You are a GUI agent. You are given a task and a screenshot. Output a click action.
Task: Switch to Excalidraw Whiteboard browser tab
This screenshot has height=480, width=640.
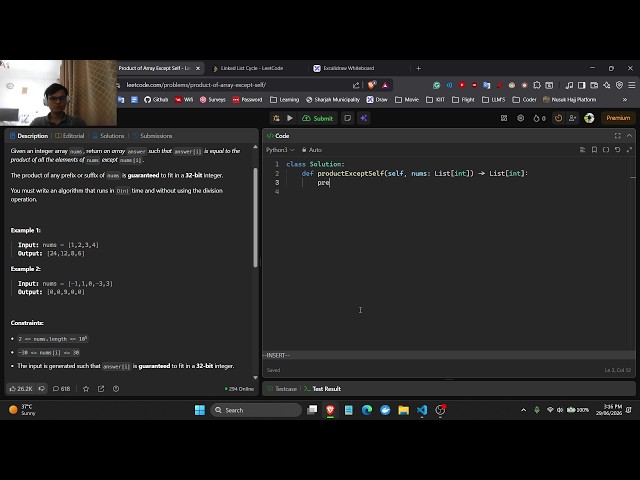(x=349, y=68)
